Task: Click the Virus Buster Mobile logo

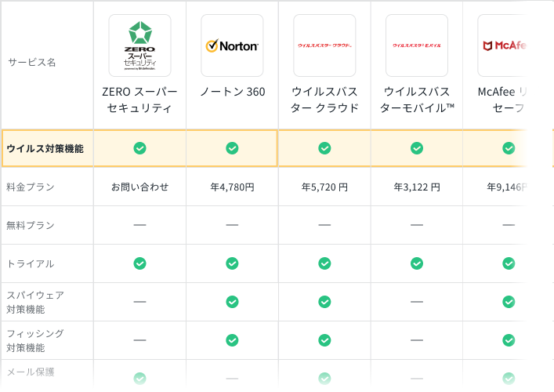Action: pyautogui.click(x=417, y=45)
